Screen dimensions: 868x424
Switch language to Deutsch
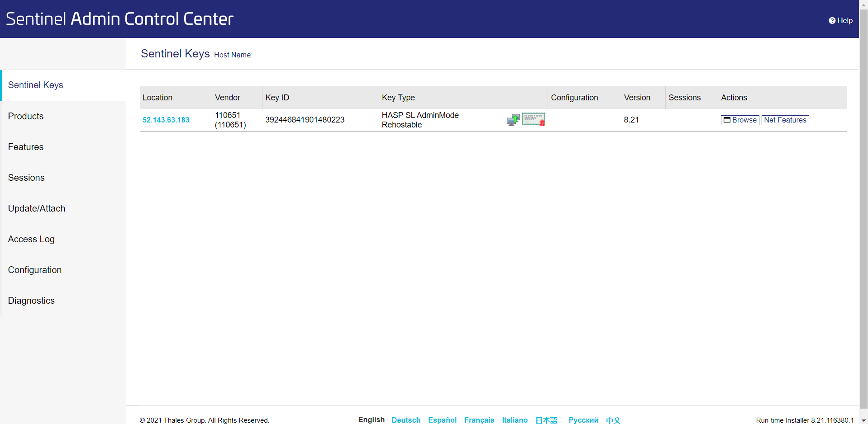point(405,420)
